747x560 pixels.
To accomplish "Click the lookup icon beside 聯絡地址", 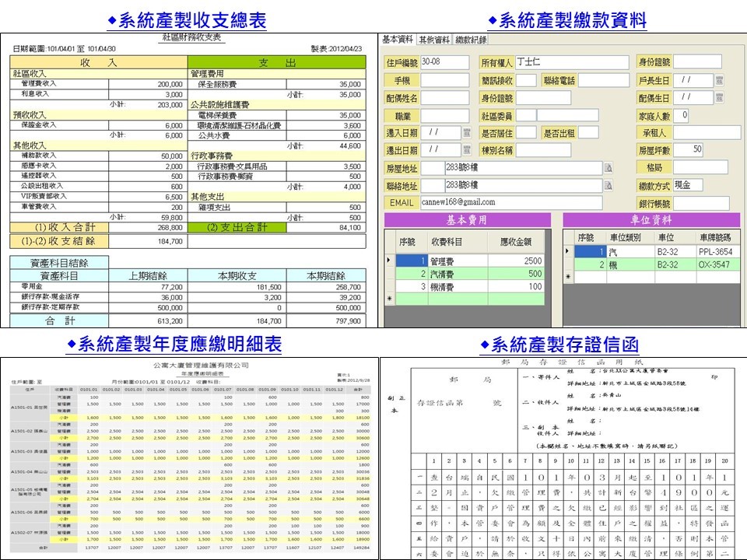I will 608,185.
